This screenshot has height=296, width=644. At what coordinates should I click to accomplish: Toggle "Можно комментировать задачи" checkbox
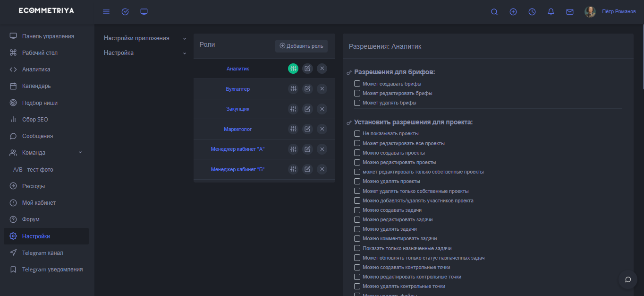coord(357,239)
